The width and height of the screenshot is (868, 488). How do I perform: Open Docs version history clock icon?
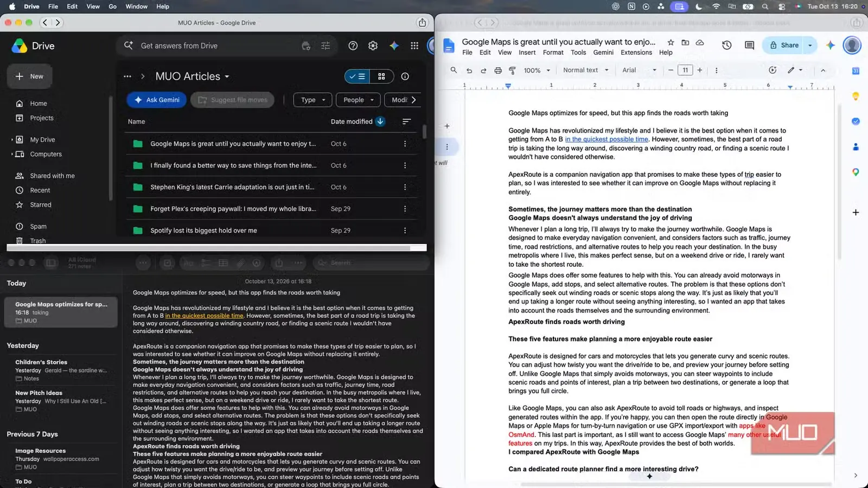[727, 46]
